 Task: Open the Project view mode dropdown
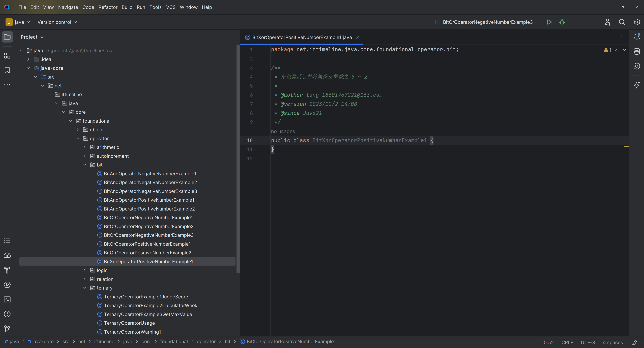click(32, 37)
